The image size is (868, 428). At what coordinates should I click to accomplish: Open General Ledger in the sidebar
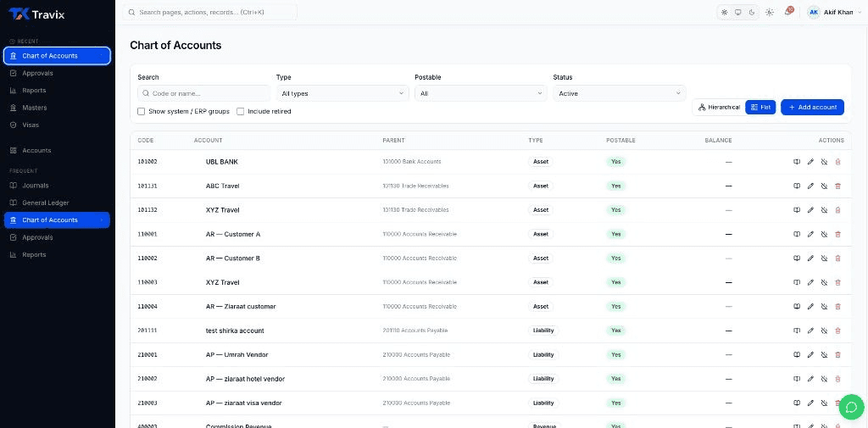(x=57, y=203)
